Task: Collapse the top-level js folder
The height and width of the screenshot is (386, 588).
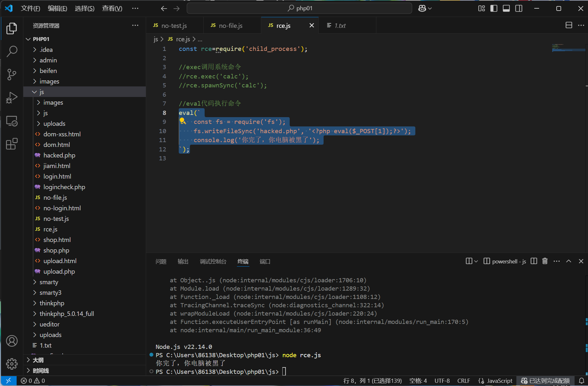Action: (x=85, y=92)
